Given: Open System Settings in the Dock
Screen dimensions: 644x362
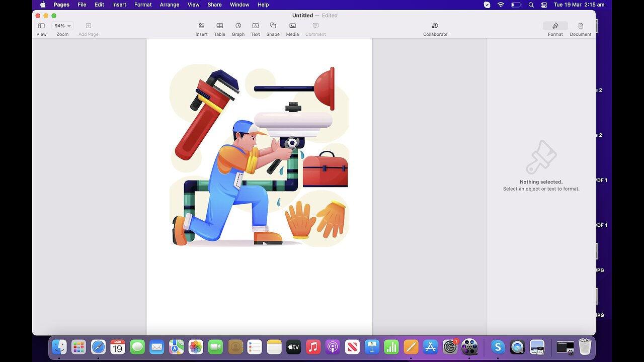Looking at the screenshot, I should pyautogui.click(x=450, y=347).
